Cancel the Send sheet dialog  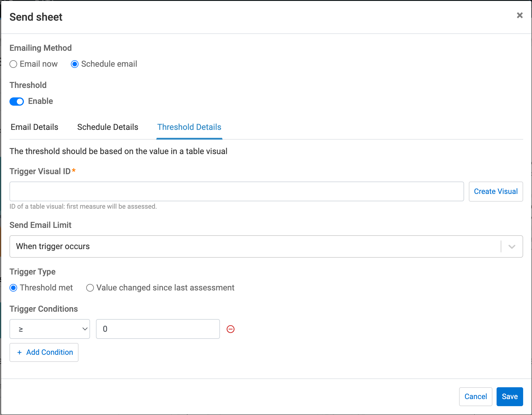coord(476,397)
